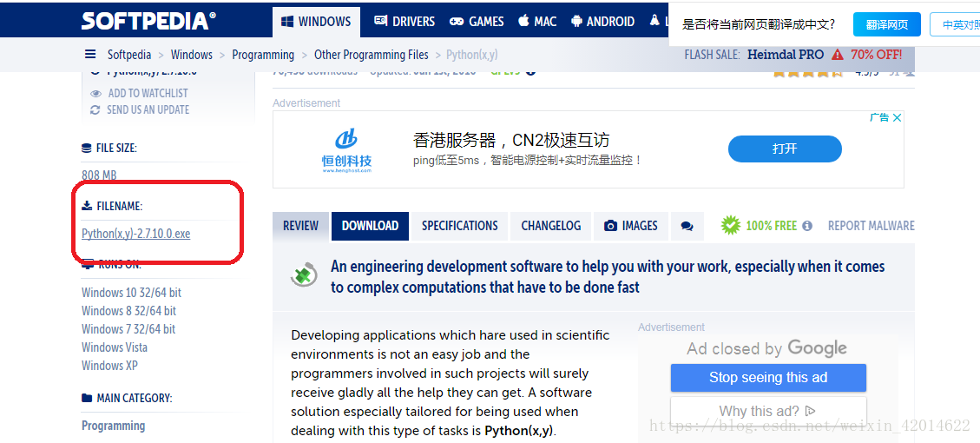Open the Programming main category link
This screenshot has height=443, width=980.
tap(113, 426)
